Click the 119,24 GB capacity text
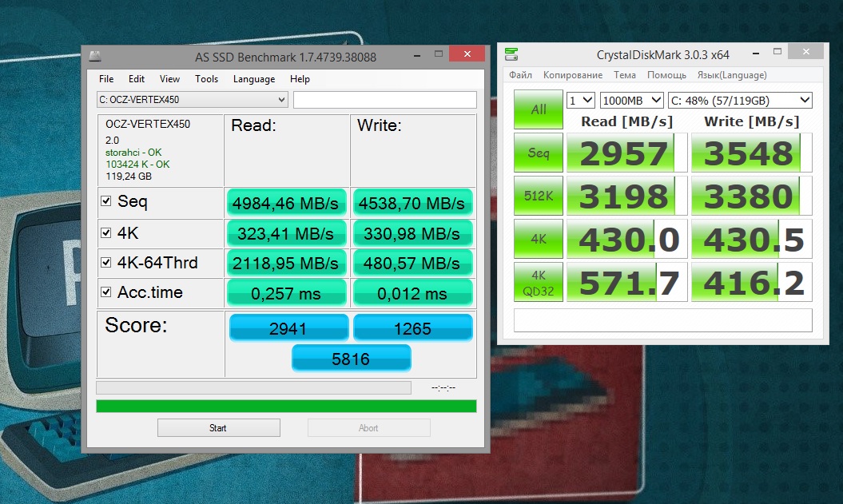Image resolution: width=843 pixels, height=504 pixels. pos(129,177)
